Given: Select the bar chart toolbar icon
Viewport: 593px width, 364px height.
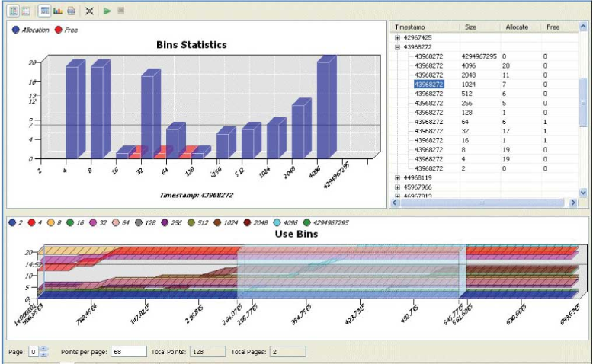Looking at the screenshot, I should (58, 11).
